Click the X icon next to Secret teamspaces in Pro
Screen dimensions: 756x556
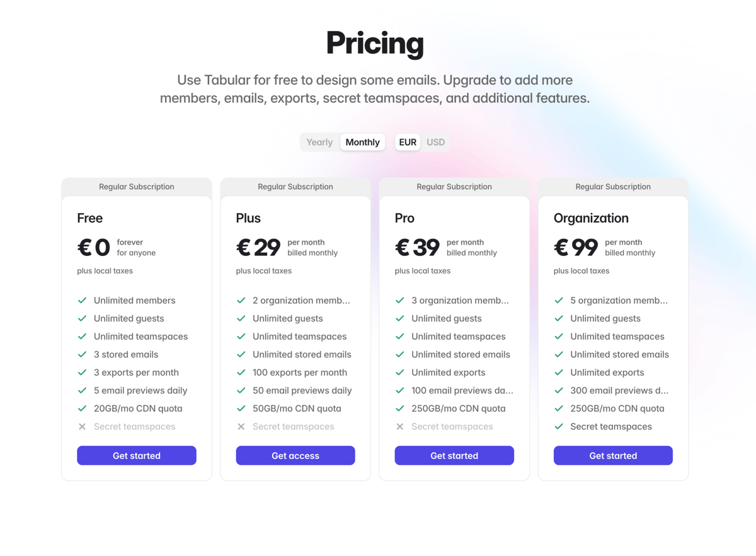399,427
